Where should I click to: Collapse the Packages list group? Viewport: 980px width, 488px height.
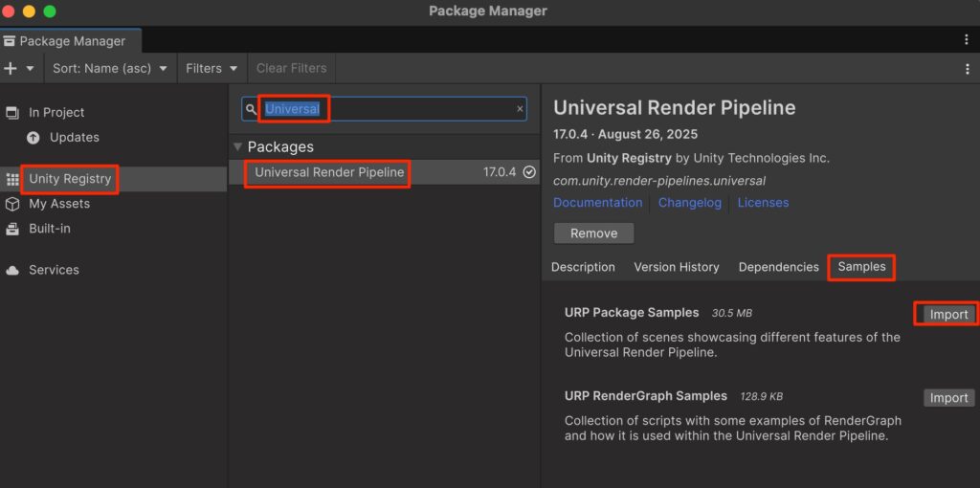[x=237, y=146]
